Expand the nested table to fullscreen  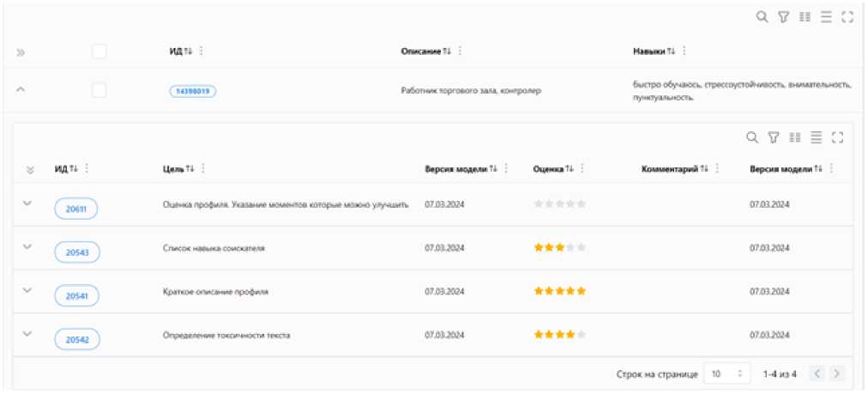click(x=838, y=137)
